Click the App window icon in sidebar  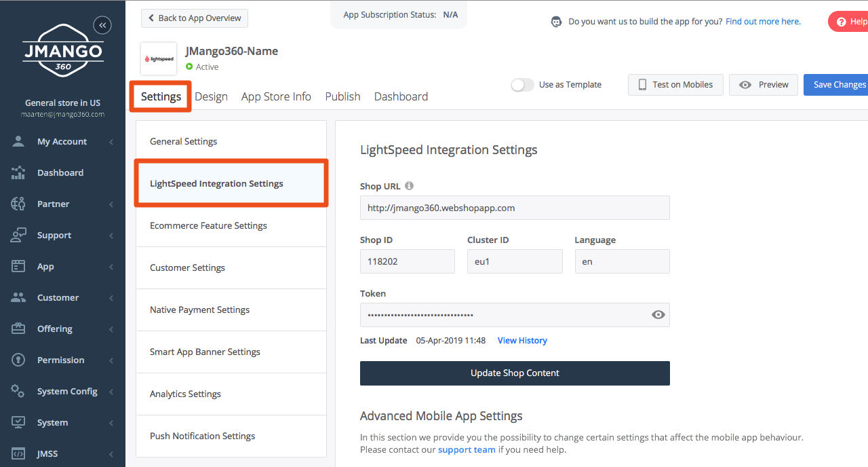(x=18, y=266)
